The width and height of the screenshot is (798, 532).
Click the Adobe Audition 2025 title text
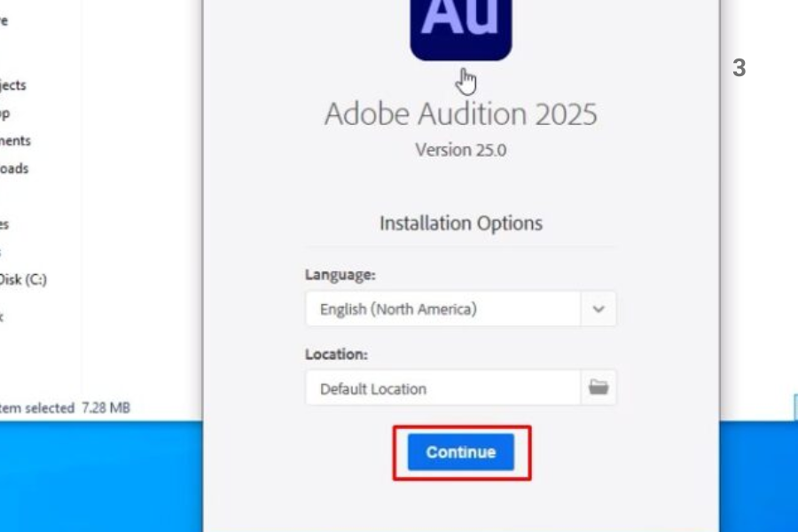click(460, 113)
